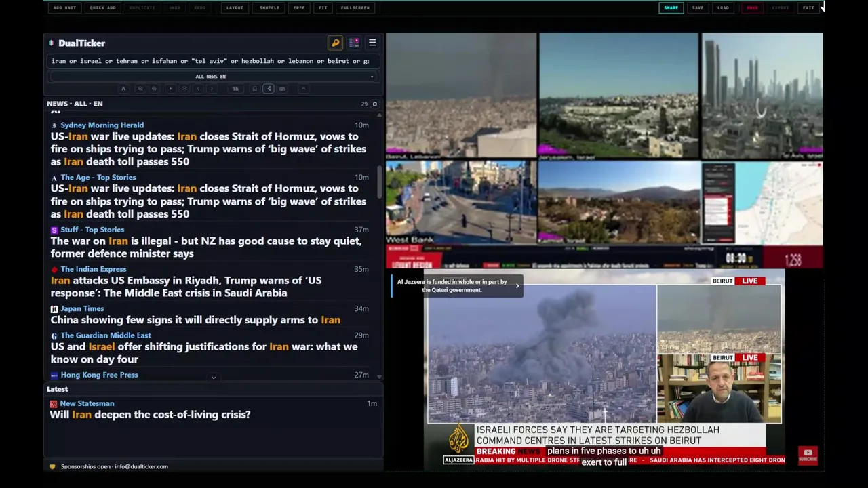Select the alert map feed thumbnail

pos(762,203)
